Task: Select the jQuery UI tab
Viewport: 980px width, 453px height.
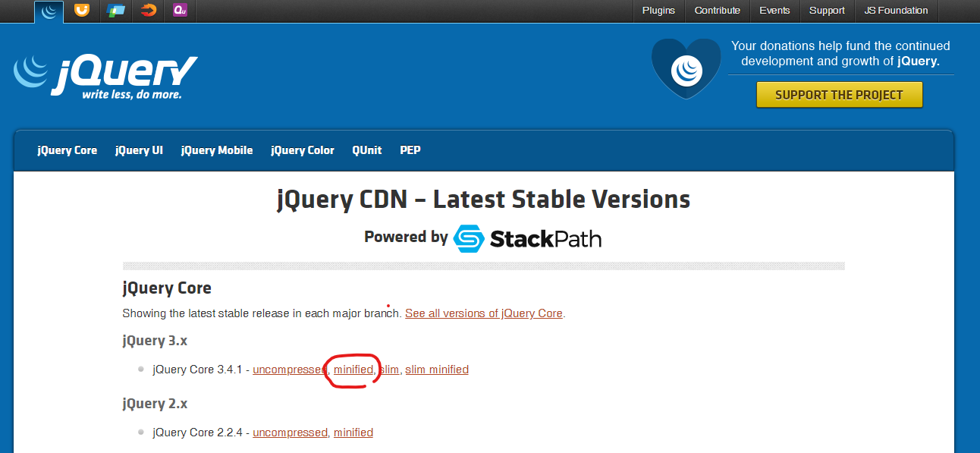Action: coord(139,150)
